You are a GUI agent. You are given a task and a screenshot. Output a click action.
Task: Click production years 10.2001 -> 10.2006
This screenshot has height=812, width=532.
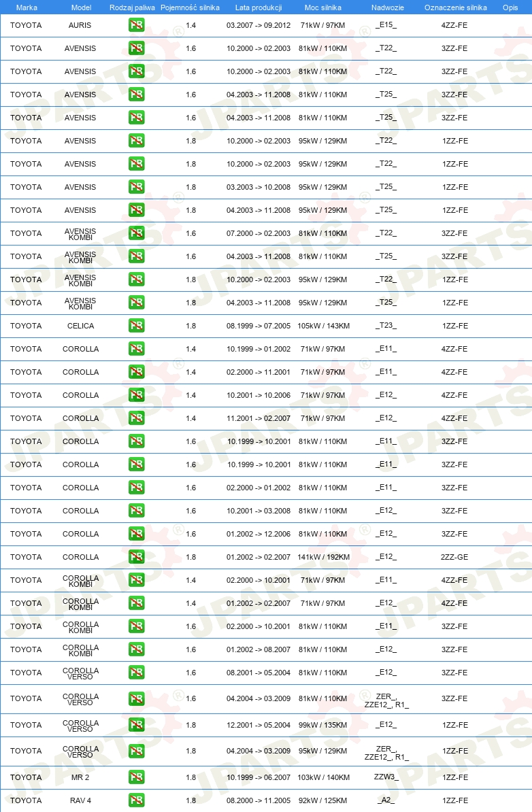point(259,395)
